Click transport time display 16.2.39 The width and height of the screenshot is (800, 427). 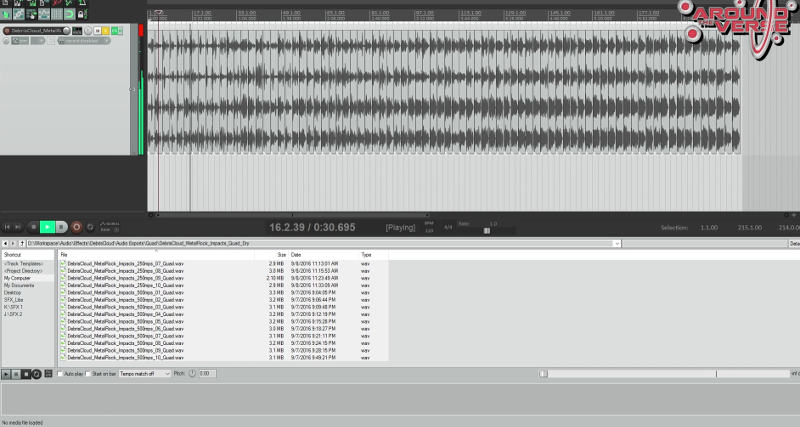[x=312, y=228]
